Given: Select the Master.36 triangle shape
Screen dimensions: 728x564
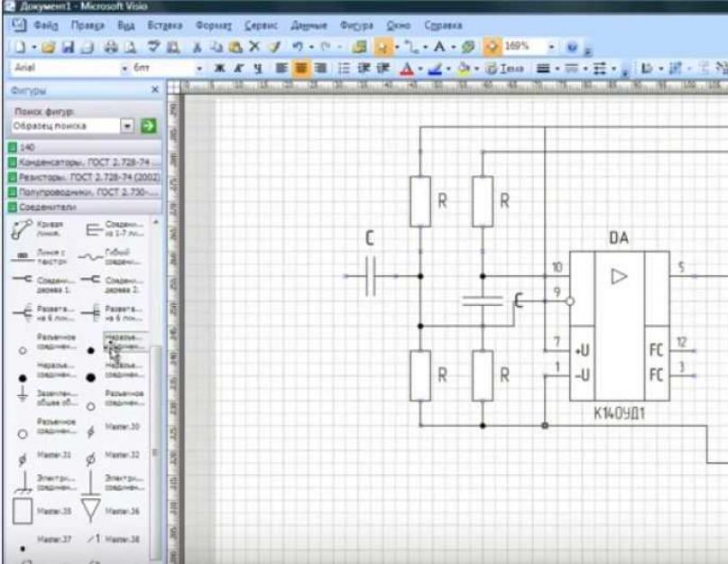Looking at the screenshot, I should click(90, 510).
